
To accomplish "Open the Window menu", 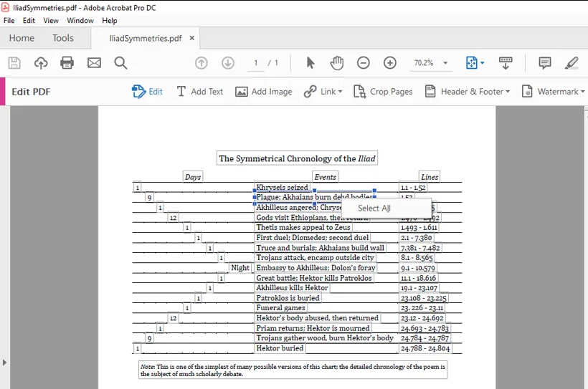I will click(x=80, y=21).
